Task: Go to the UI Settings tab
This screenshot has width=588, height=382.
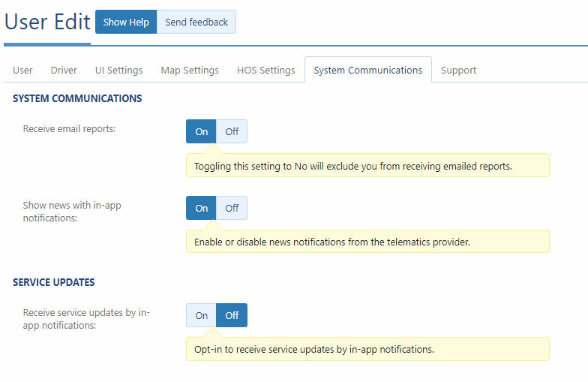Action: (x=118, y=70)
